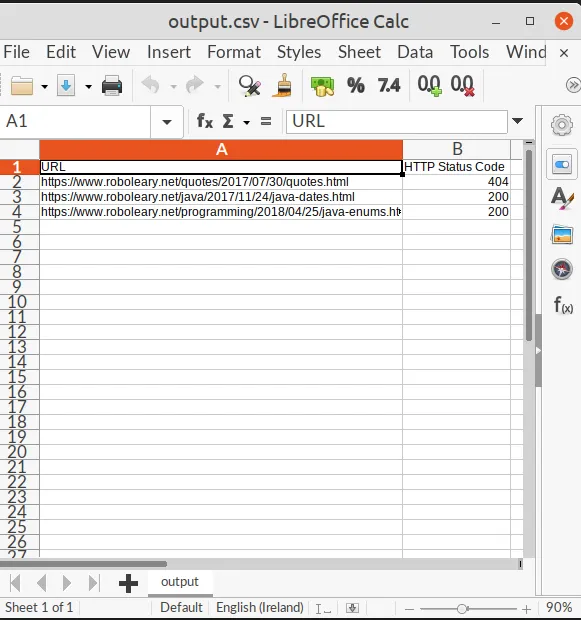The image size is (581, 620).
Task: Open Functions deck in sidebar
Action: click(x=563, y=304)
